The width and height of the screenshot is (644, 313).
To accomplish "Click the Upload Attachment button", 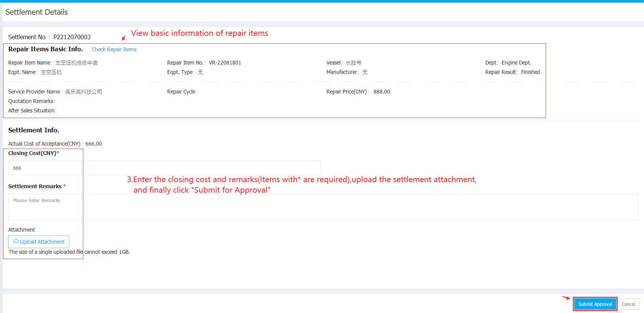I will (39, 242).
